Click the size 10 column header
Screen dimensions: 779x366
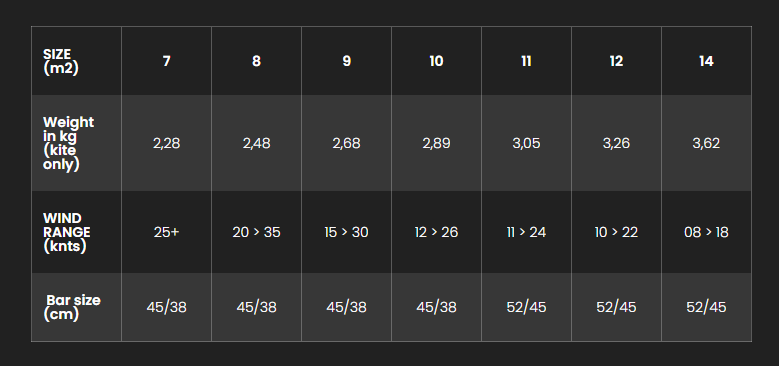pyautogui.click(x=436, y=61)
